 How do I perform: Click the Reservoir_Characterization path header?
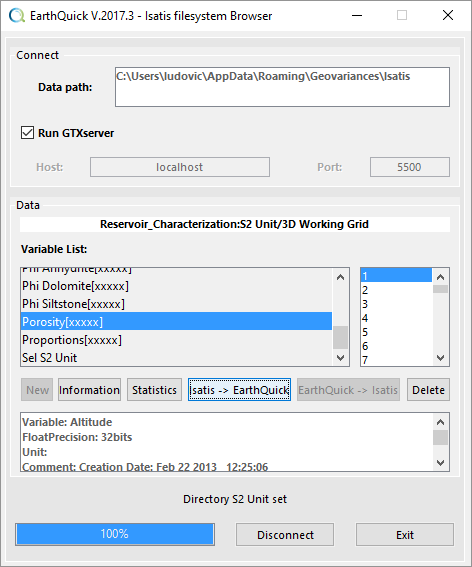[235, 224]
